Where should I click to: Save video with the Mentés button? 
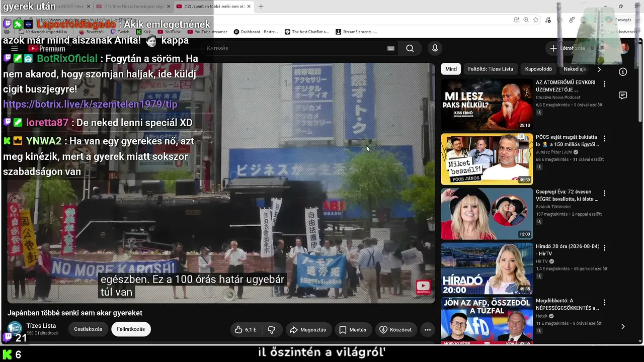point(352,330)
